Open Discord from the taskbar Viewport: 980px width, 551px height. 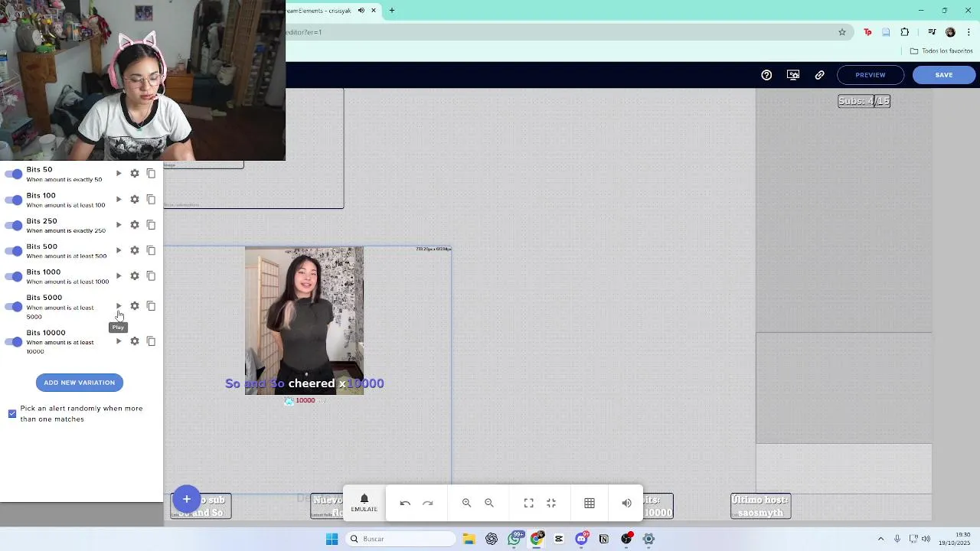[x=582, y=539]
